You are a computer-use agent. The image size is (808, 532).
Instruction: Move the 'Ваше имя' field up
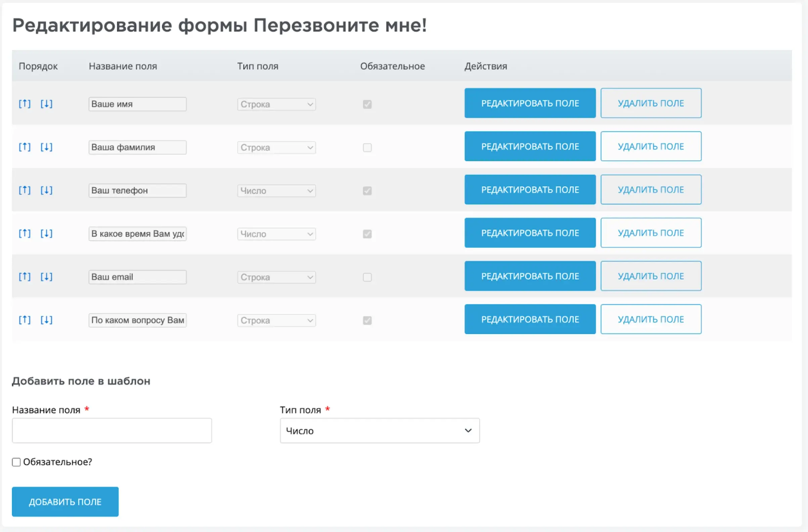point(25,104)
